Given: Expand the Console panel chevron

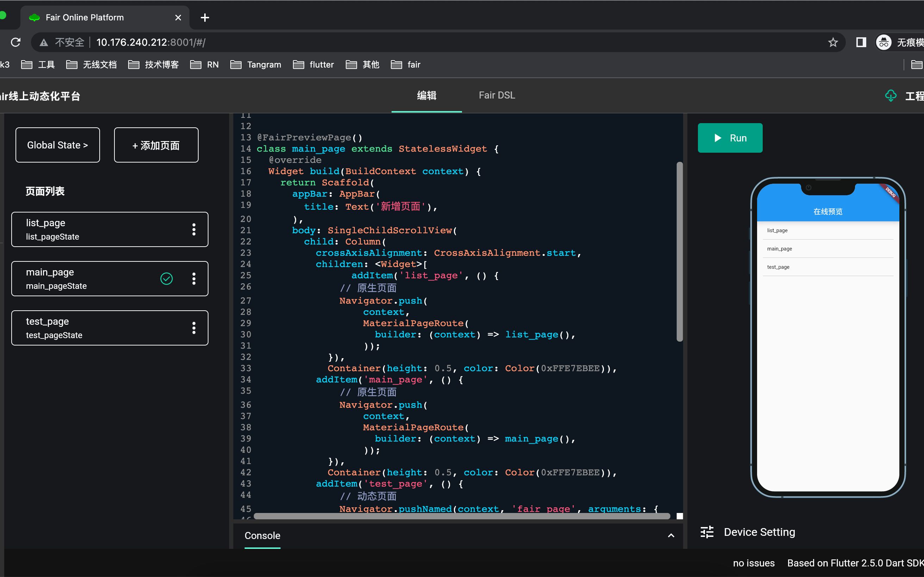Looking at the screenshot, I should click(x=671, y=536).
